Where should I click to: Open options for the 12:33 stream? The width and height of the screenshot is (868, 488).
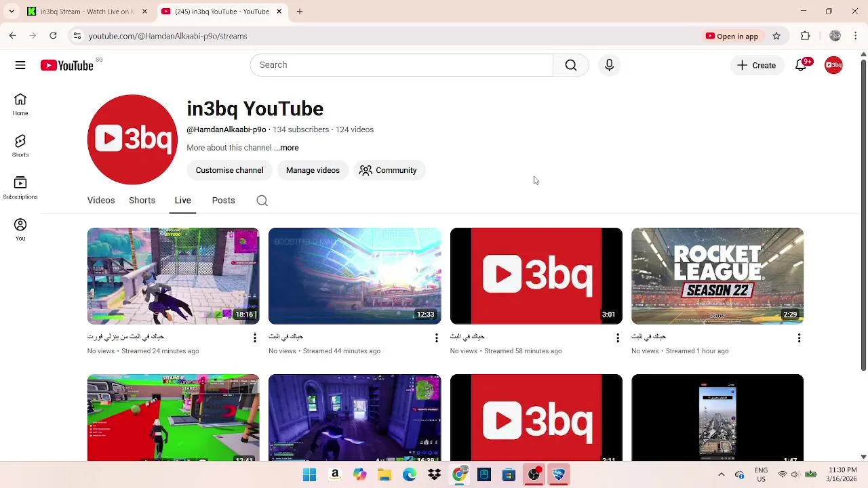(x=437, y=338)
